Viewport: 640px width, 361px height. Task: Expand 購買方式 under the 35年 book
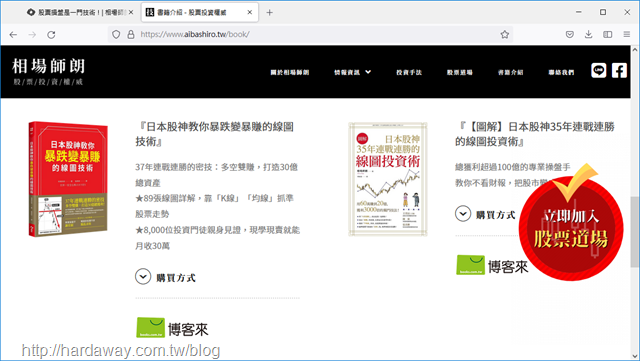[x=485, y=214]
